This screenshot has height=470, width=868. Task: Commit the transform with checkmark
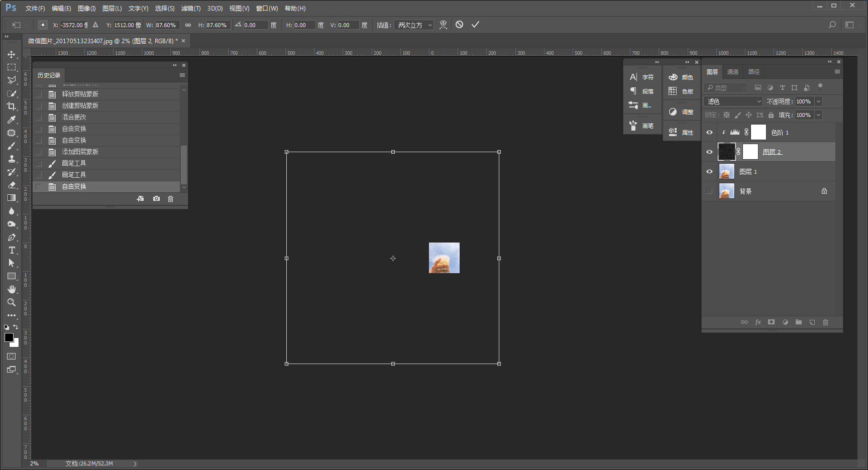[475, 25]
